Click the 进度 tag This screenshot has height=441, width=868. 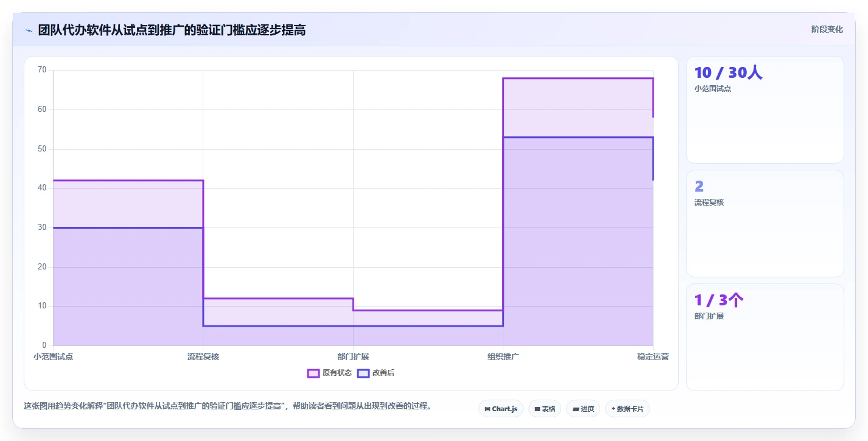[x=583, y=409]
